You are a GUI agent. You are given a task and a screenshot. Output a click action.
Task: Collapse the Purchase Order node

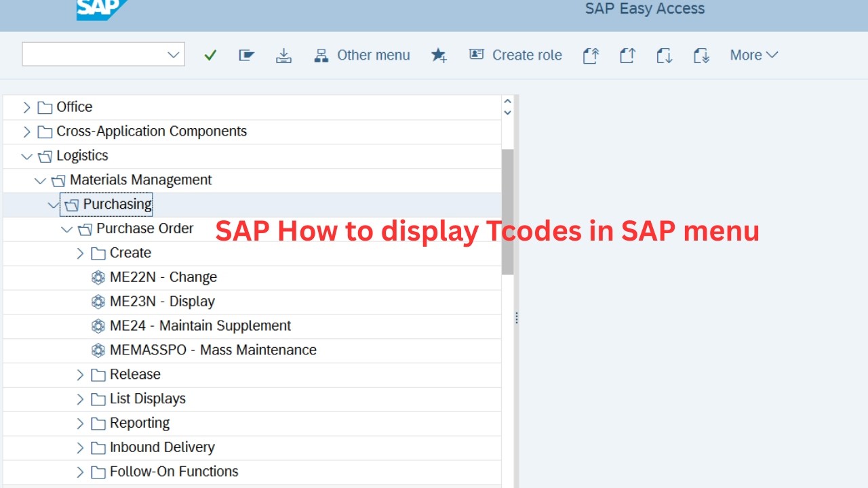coord(66,229)
